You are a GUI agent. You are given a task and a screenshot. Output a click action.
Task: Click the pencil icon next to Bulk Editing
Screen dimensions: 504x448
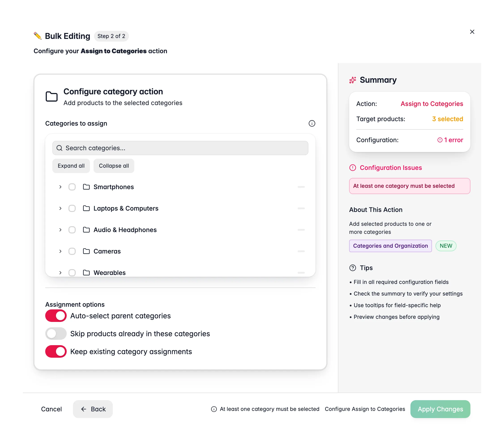click(37, 36)
